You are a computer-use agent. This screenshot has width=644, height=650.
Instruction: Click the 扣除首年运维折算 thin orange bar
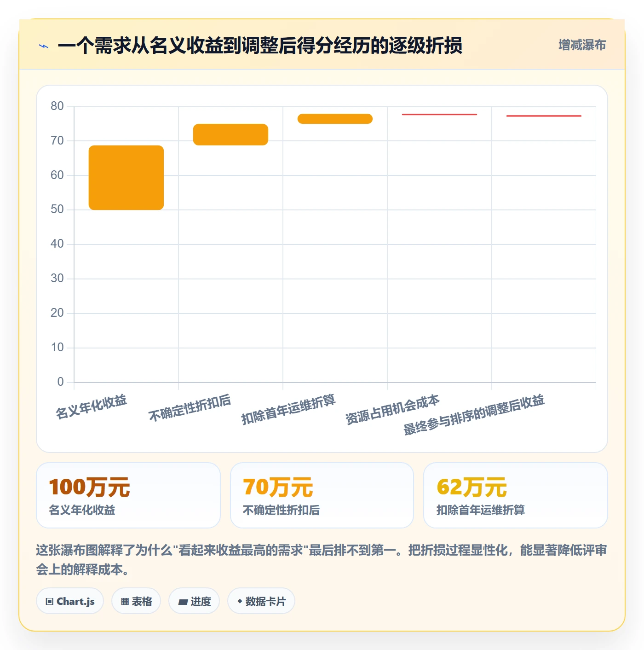point(335,119)
